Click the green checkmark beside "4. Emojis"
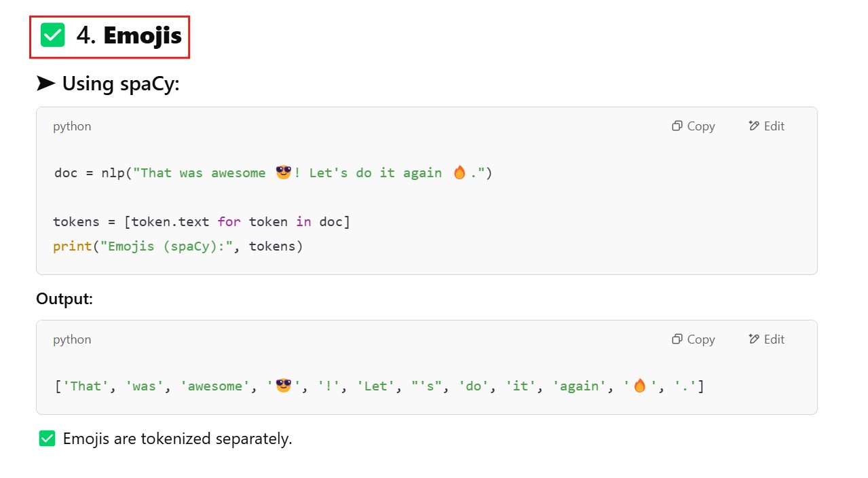This screenshot has width=868, height=478. click(x=52, y=35)
